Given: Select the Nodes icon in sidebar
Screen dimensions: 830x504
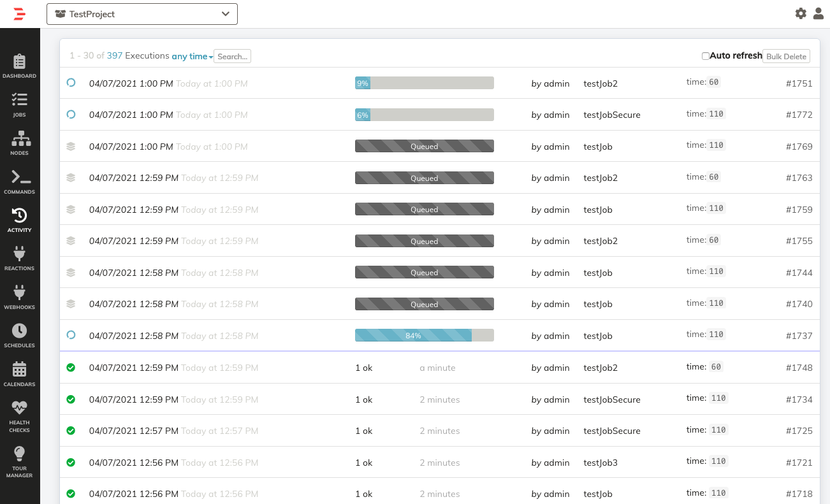Looking at the screenshot, I should 19,142.
